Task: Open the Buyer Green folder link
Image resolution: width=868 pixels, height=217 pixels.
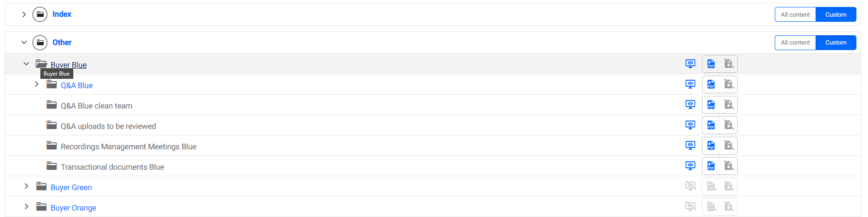Action: pos(71,187)
